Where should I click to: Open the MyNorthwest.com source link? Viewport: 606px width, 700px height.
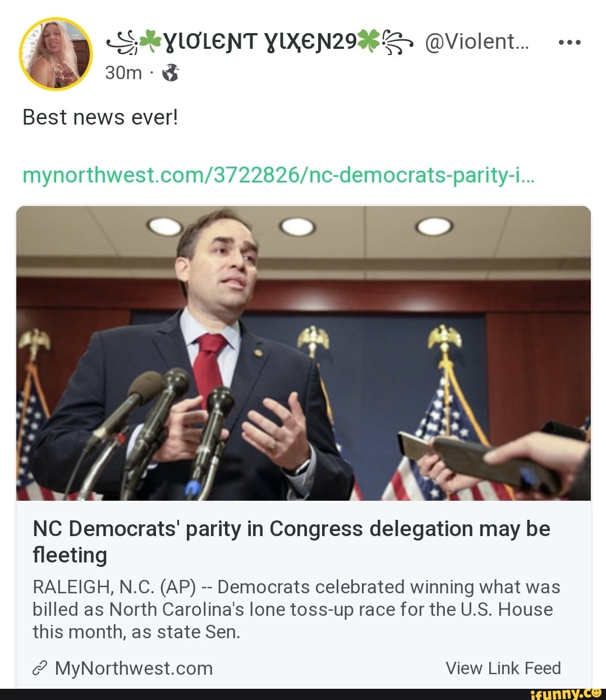[x=132, y=668]
